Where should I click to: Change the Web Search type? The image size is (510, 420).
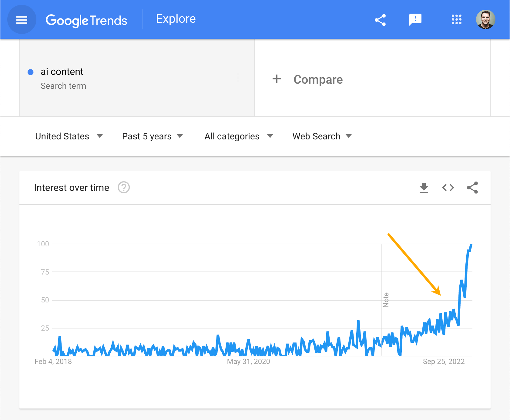coord(321,136)
